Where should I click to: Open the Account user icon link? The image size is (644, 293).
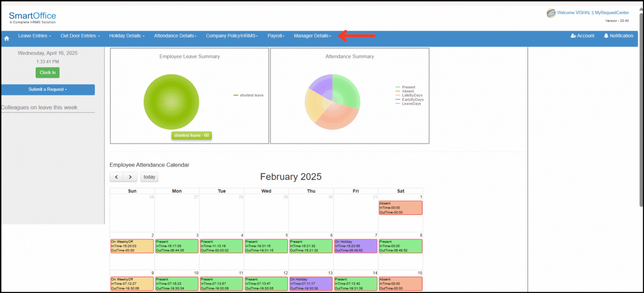tap(582, 36)
